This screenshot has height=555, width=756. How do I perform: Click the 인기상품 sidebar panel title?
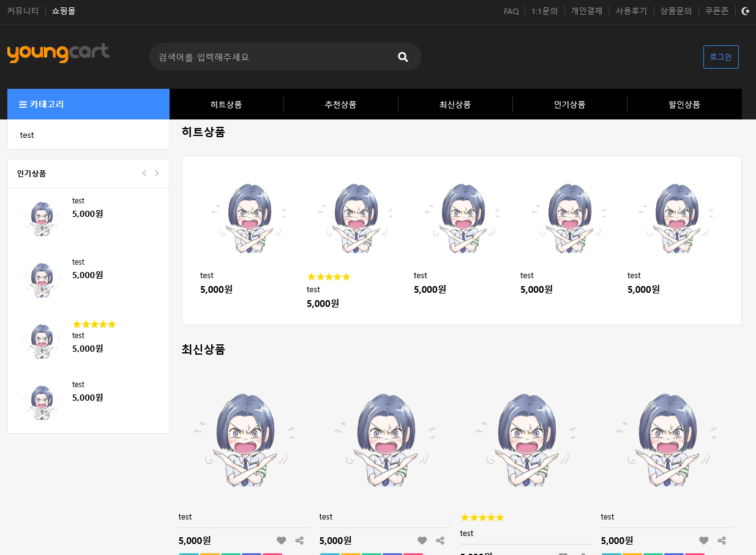point(32,173)
